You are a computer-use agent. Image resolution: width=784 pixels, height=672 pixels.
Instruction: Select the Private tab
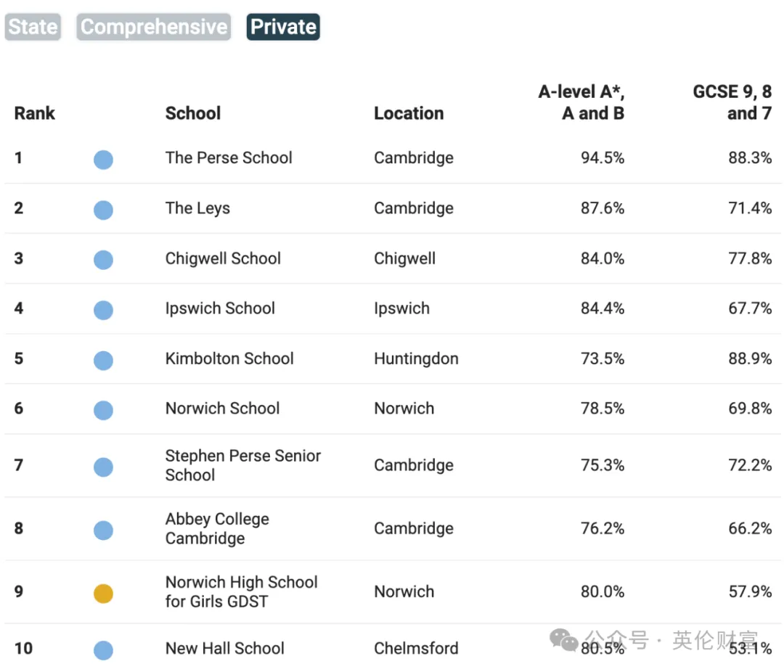point(283,27)
